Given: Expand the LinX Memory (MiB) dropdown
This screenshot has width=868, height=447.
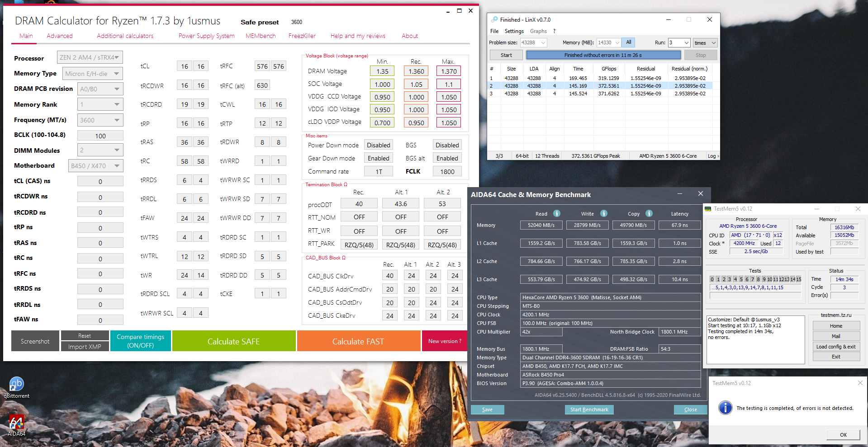Looking at the screenshot, I should [x=609, y=43].
